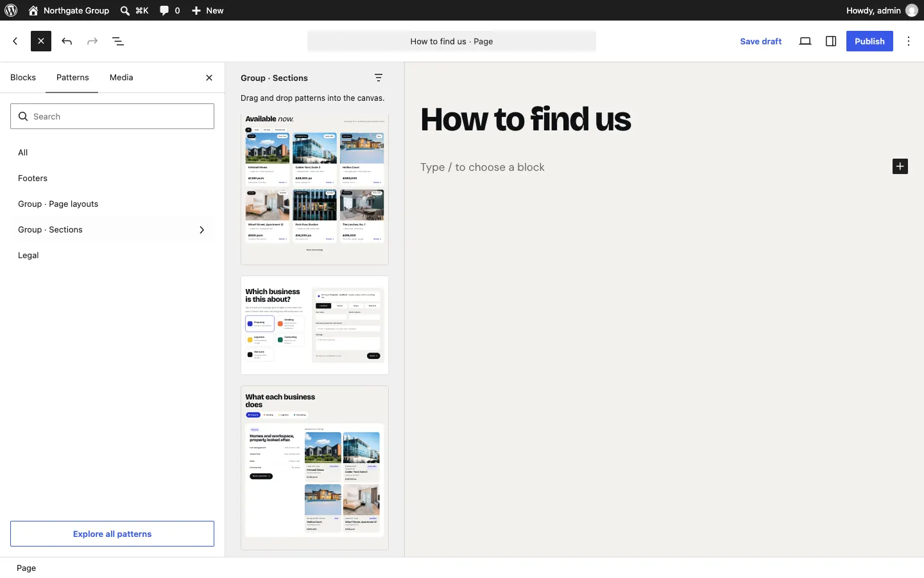Screen dimensions: 924x578
Task: Close the block inserter toggle button
Action: pos(41,41)
